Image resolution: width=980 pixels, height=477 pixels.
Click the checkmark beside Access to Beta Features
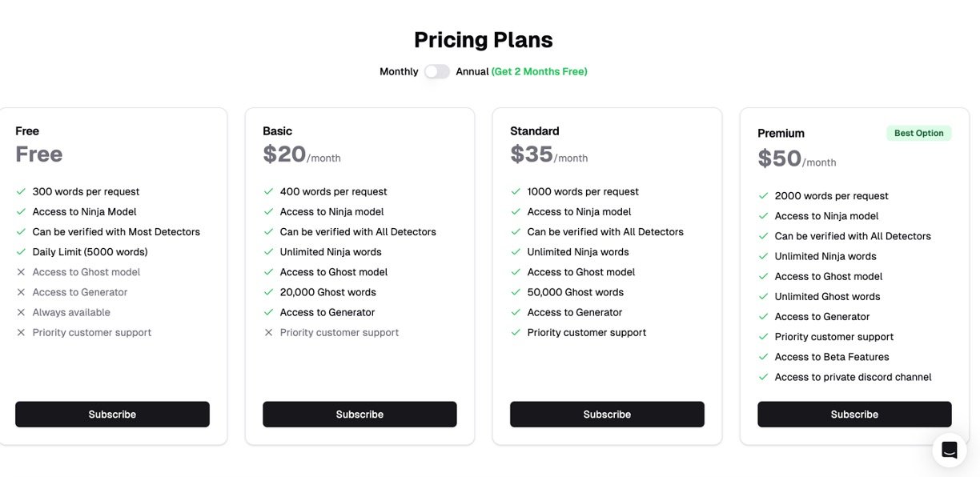763,357
